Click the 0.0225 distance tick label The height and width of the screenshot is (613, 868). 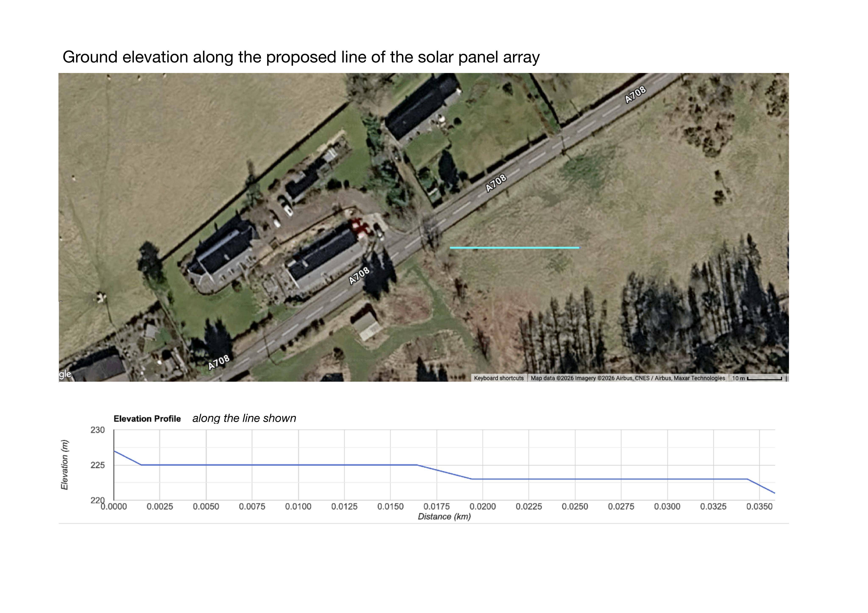pyautogui.click(x=529, y=506)
